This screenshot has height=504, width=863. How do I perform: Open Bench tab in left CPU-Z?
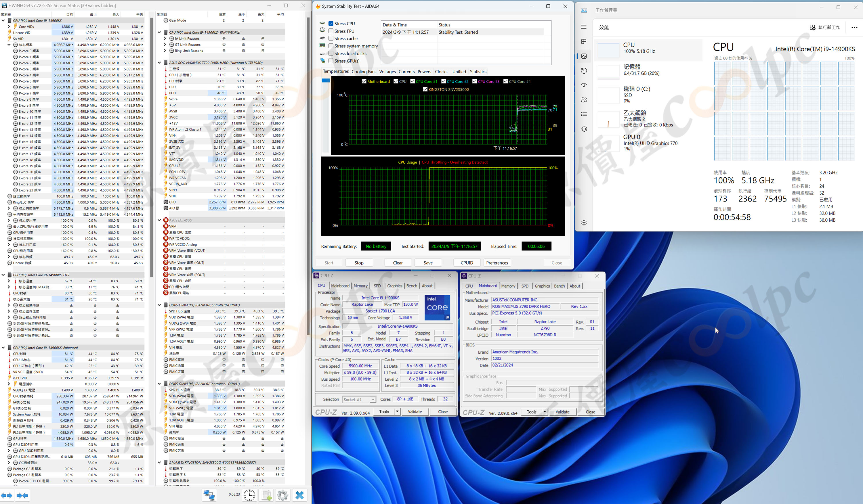pyautogui.click(x=412, y=286)
